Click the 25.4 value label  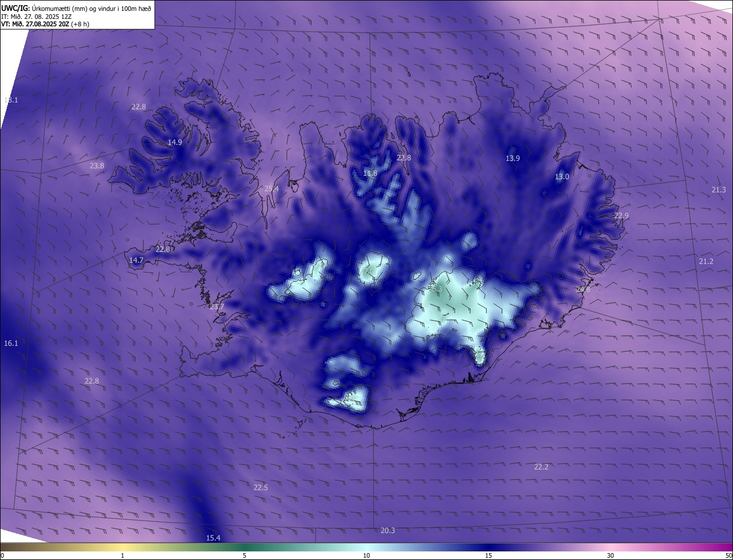(271, 188)
